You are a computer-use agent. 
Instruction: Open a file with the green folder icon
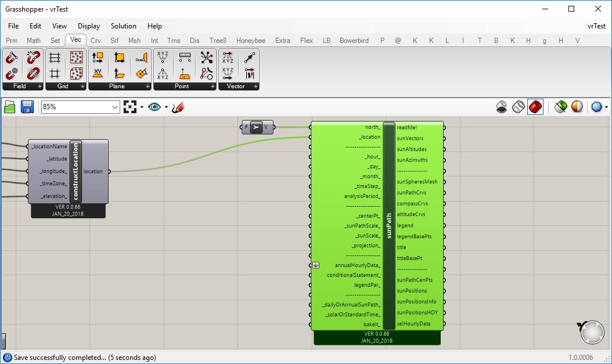point(9,107)
